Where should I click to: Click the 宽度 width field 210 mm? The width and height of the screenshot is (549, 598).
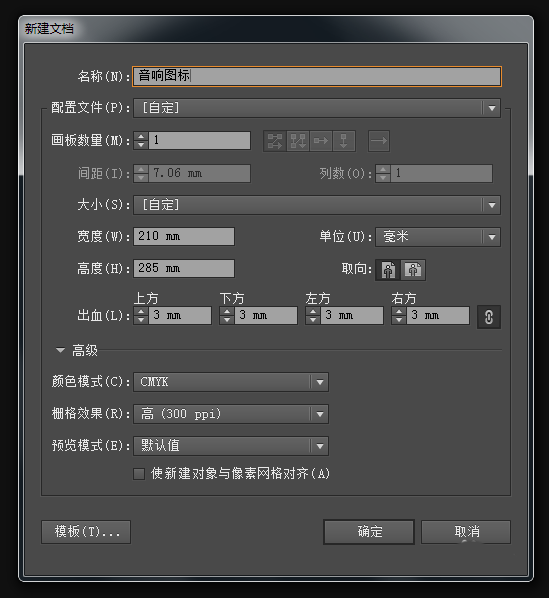[184, 236]
